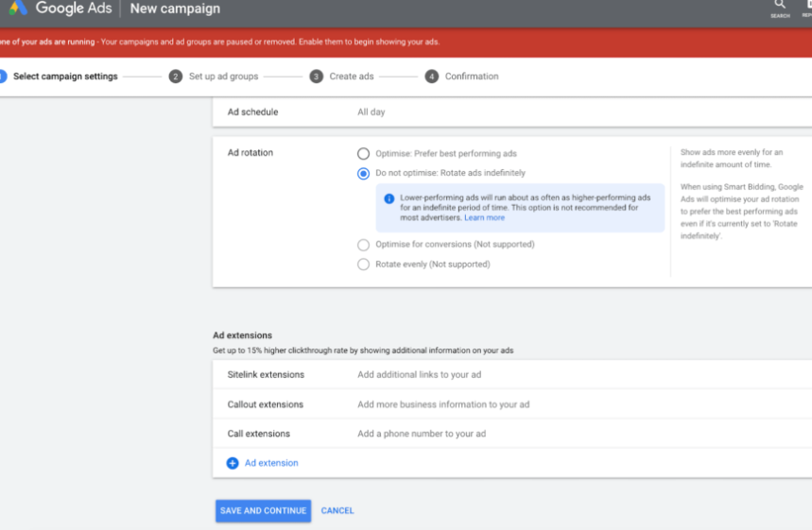Viewport: 812px width, 530px height.
Task: Click the Ad rotation label
Action: (x=251, y=153)
